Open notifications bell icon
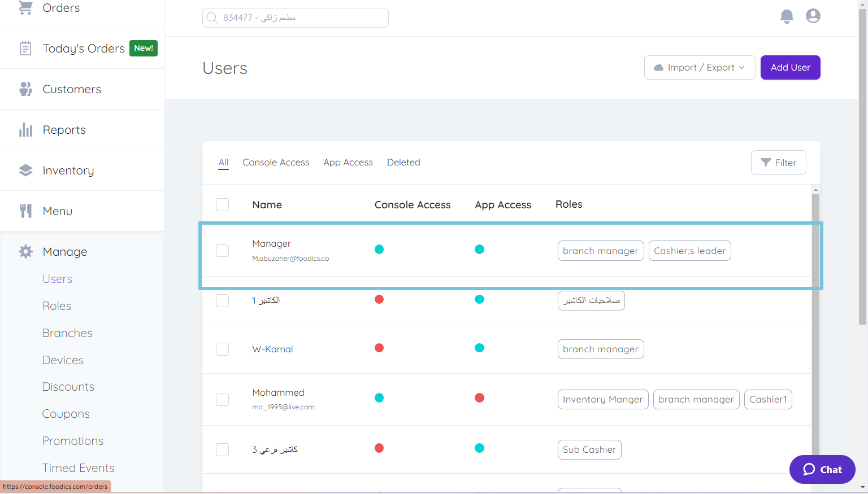 [x=787, y=16]
